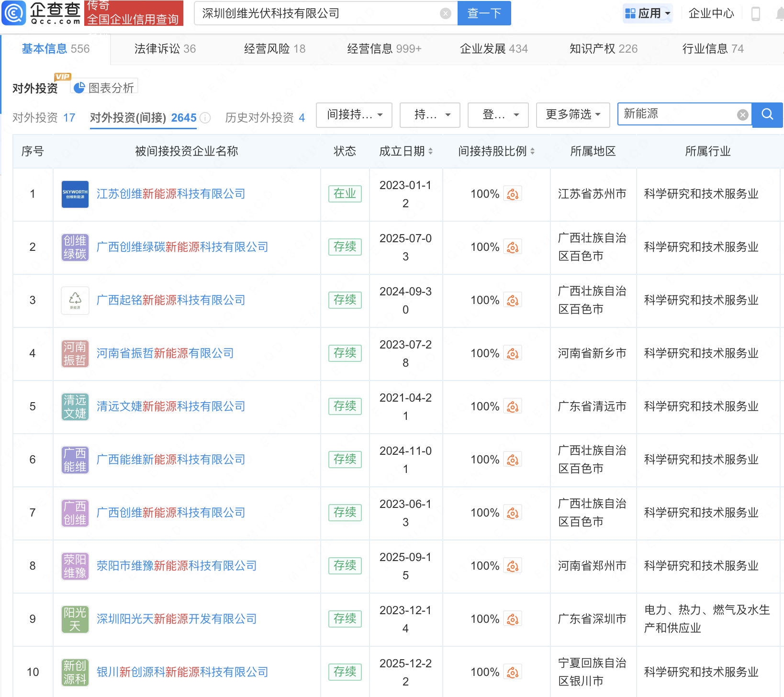Clear the company search box text
The image size is (784, 697).
point(445,13)
